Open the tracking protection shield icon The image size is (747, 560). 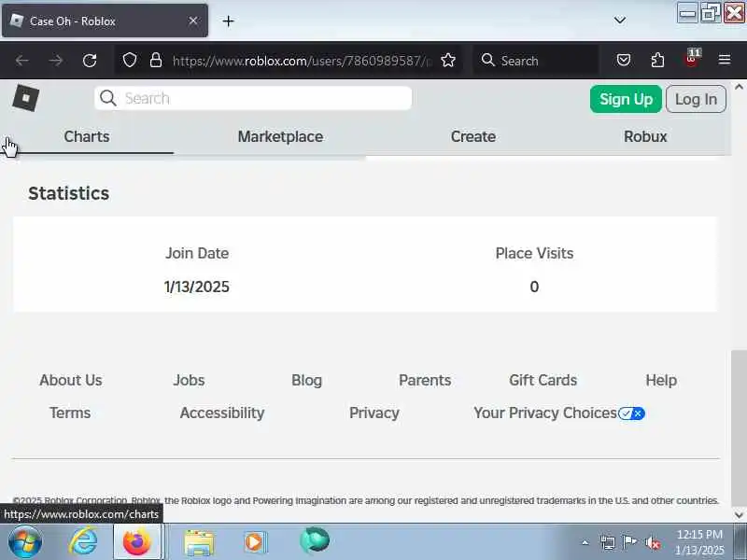point(130,61)
